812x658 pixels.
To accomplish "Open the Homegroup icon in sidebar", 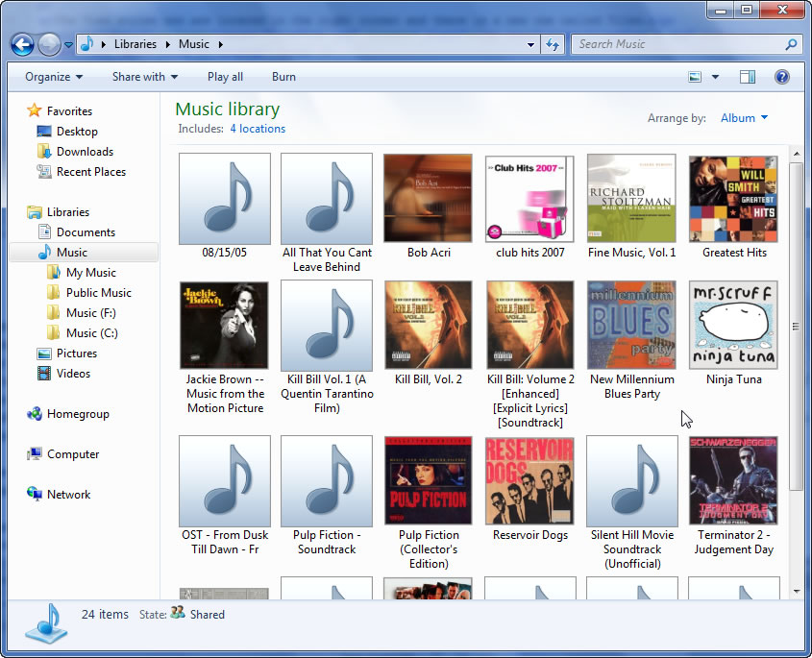I will click(x=35, y=414).
